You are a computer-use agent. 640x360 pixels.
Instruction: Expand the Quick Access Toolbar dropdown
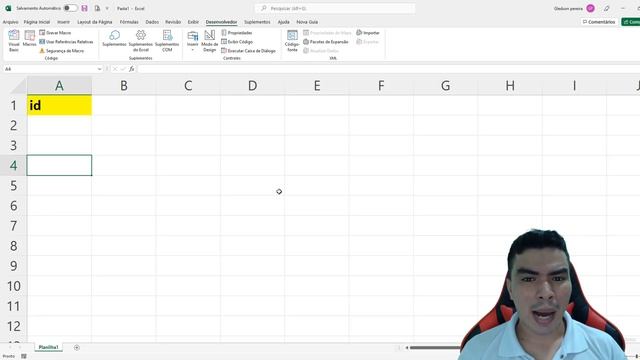[x=107, y=8]
